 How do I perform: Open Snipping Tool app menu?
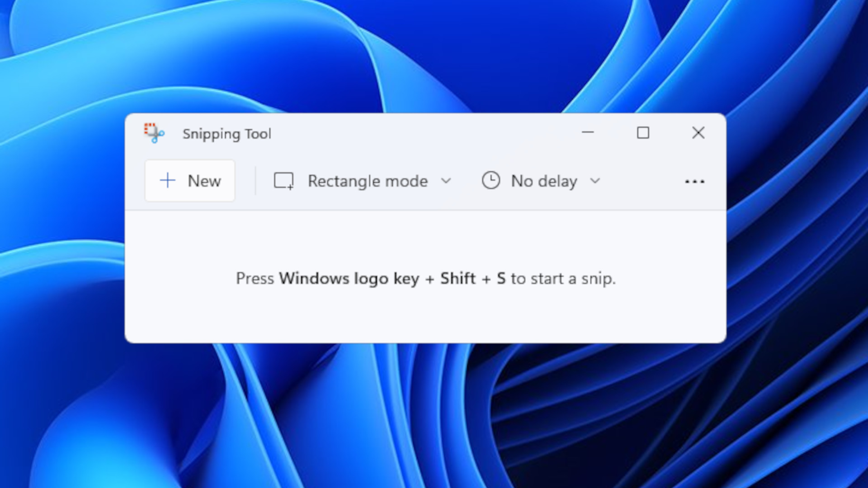[x=694, y=180]
